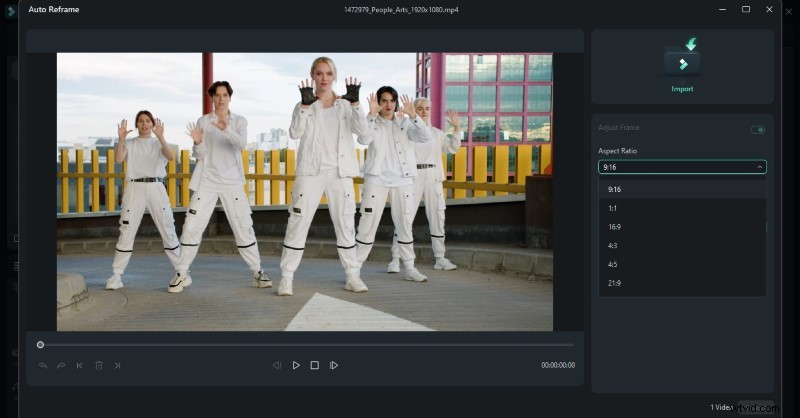Jump to next keyframe

[118, 365]
